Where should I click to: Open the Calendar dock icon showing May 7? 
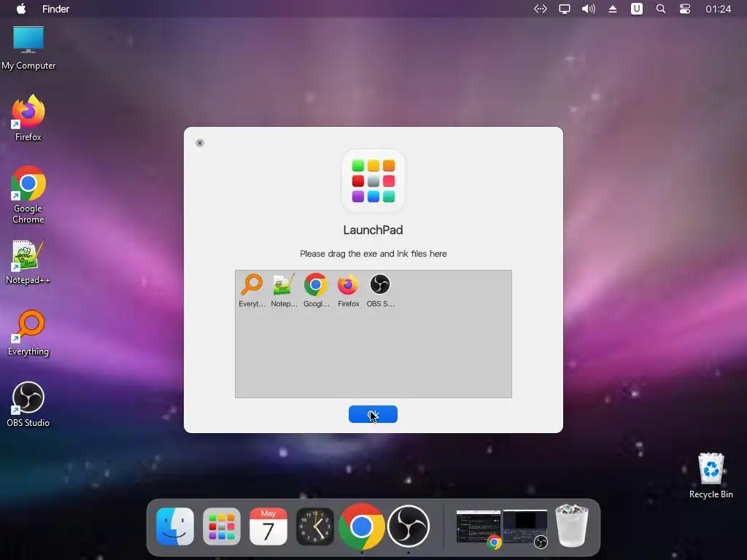click(x=268, y=526)
